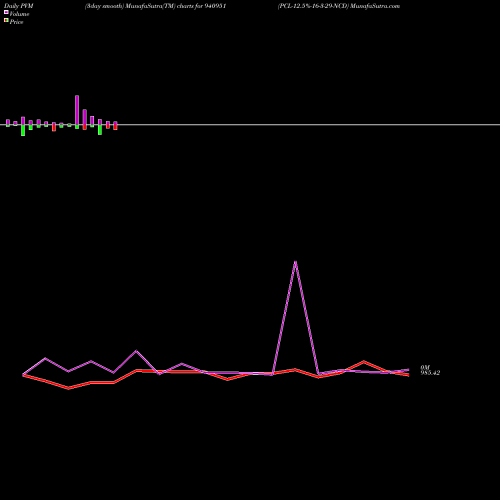Click the 0M volume value label
Image resolution: width=500 pixels, height=500 pixels.
pos(425,367)
